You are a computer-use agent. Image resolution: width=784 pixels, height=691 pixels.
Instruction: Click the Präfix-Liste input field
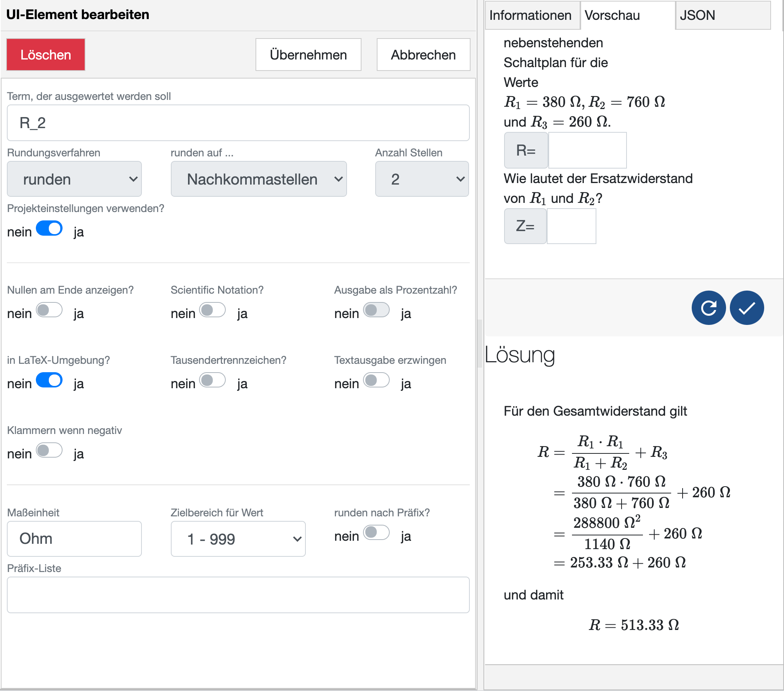click(x=238, y=595)
